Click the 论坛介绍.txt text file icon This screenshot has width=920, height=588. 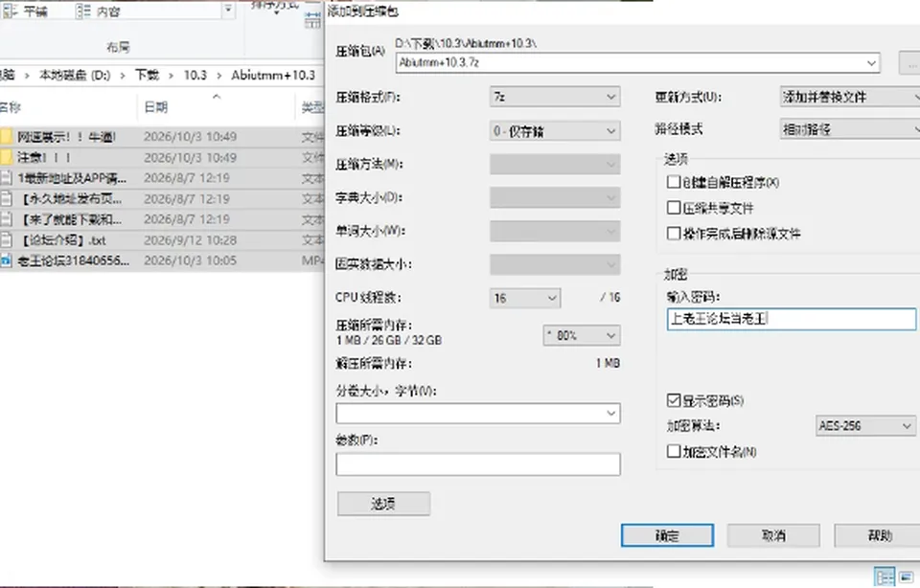[6, 239]
